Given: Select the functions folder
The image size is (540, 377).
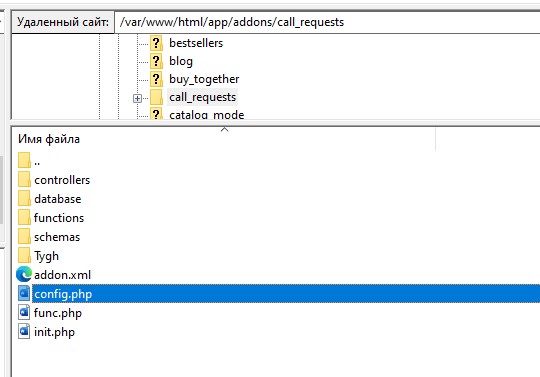Looking at the screenshot, I should (x=59, y=218).
